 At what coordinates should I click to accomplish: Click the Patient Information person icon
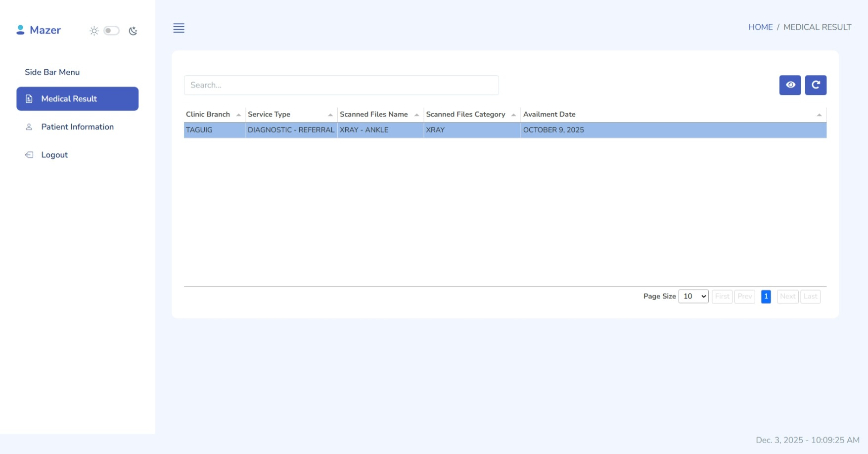click(29, 127)
